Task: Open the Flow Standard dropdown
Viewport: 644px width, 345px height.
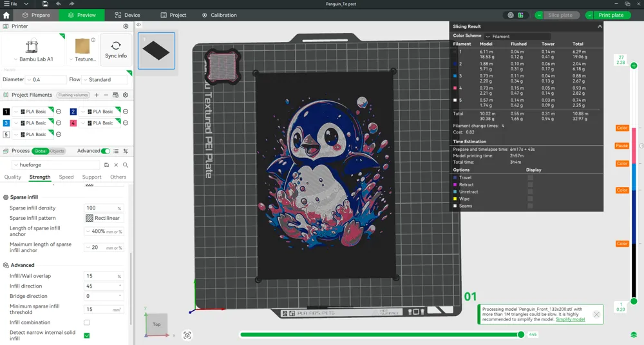Action: [104, 80]
